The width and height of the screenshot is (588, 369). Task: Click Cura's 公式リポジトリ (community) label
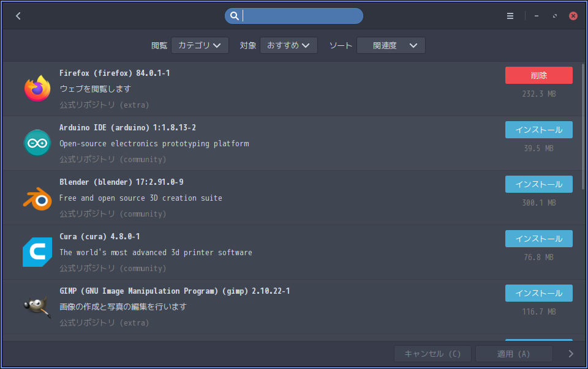coord(113,268)
